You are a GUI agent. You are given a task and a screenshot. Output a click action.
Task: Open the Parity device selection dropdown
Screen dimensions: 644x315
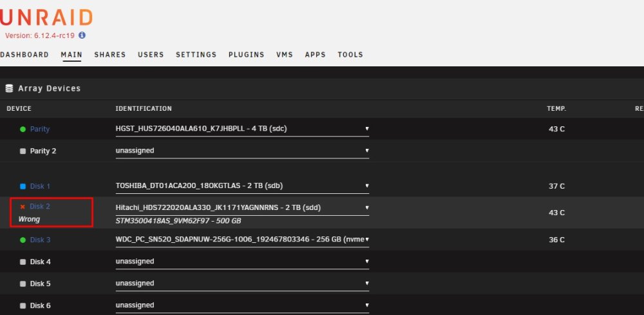242,129
